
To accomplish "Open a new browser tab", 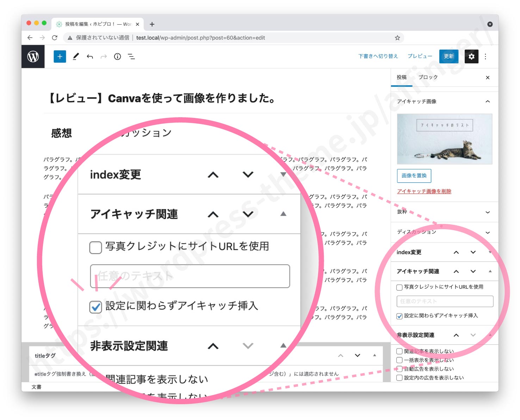I will [x=152, y=24].
